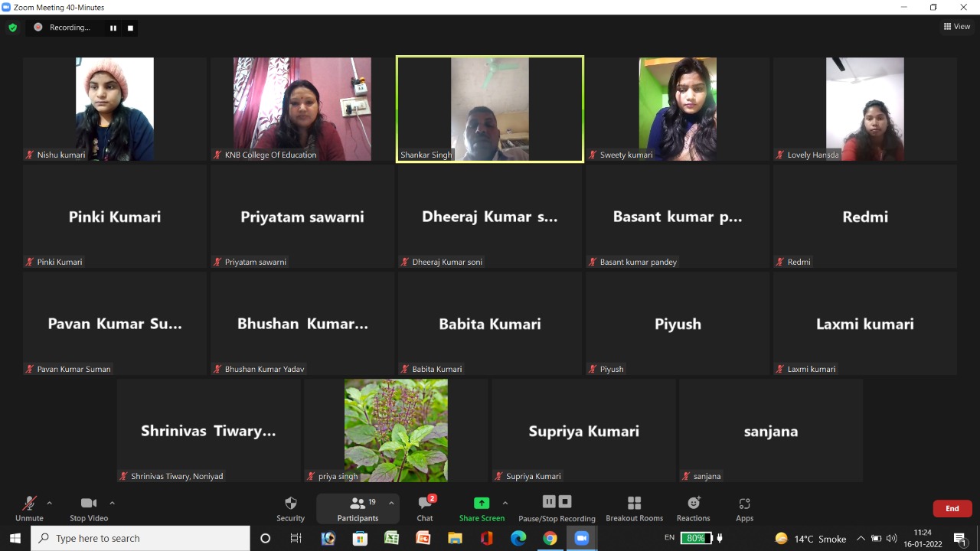Open Microsoft Store from taskbar

[360, 538]
